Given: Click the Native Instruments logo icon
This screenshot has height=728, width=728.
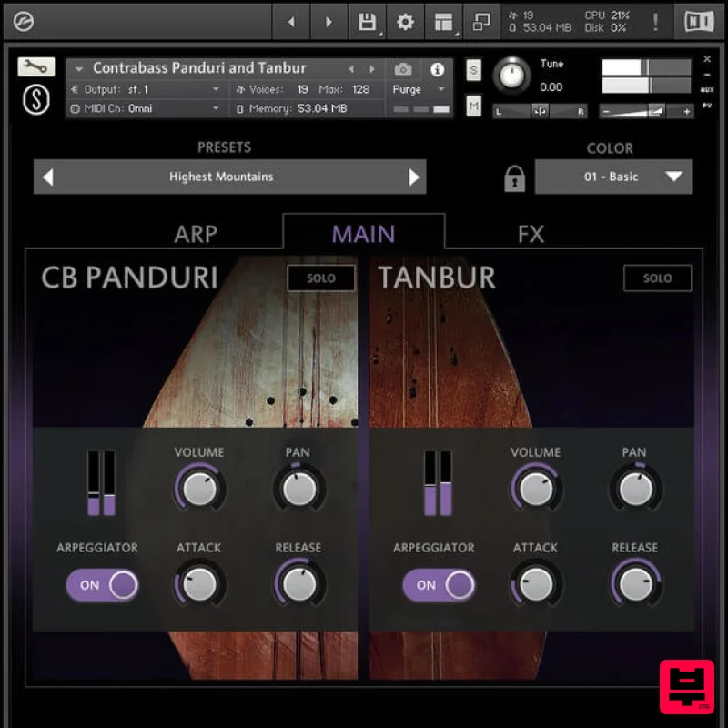Looking at the screenshot, I should pos(698,21).
